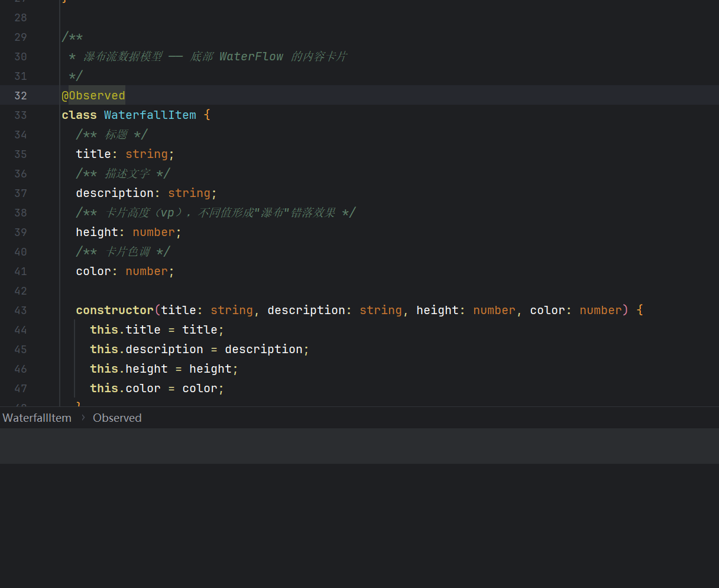The height and width of the screenshot is (588, 719).
Task: Click the 标题 comment line
Action: pyautogui.click(x=112, y=134)
